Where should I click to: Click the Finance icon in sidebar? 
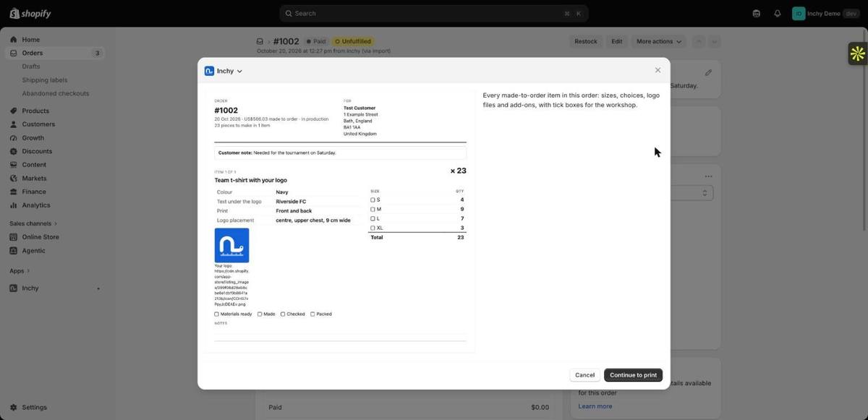[13, 192]
